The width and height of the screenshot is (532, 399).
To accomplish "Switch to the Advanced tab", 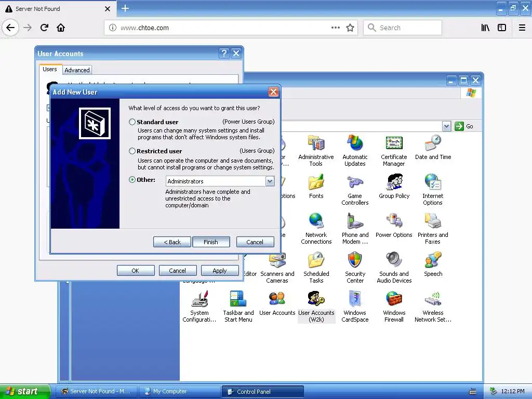I will pos(77,70).
